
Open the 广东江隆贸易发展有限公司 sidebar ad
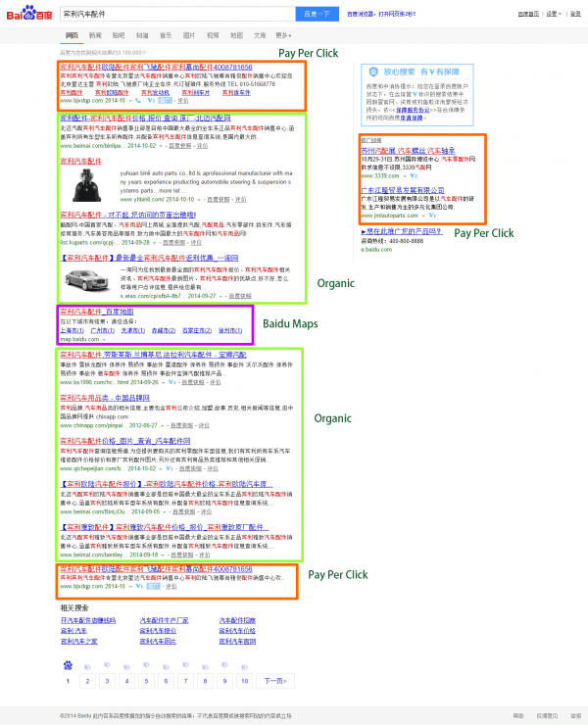[403, 190]
